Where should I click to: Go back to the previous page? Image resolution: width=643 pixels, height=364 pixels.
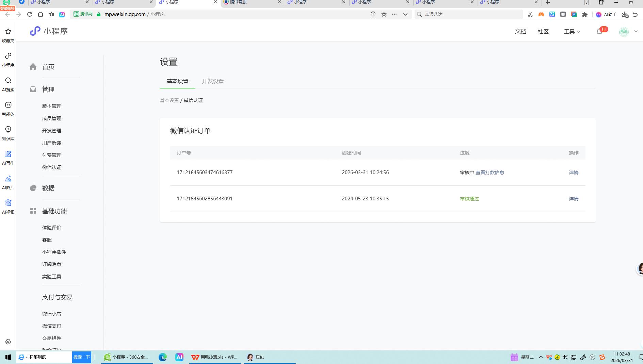[x=7, y=14]
